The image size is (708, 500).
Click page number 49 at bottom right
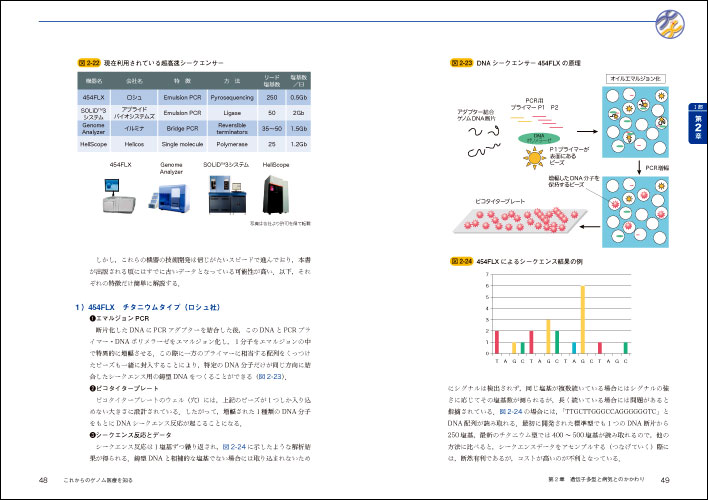678,481
